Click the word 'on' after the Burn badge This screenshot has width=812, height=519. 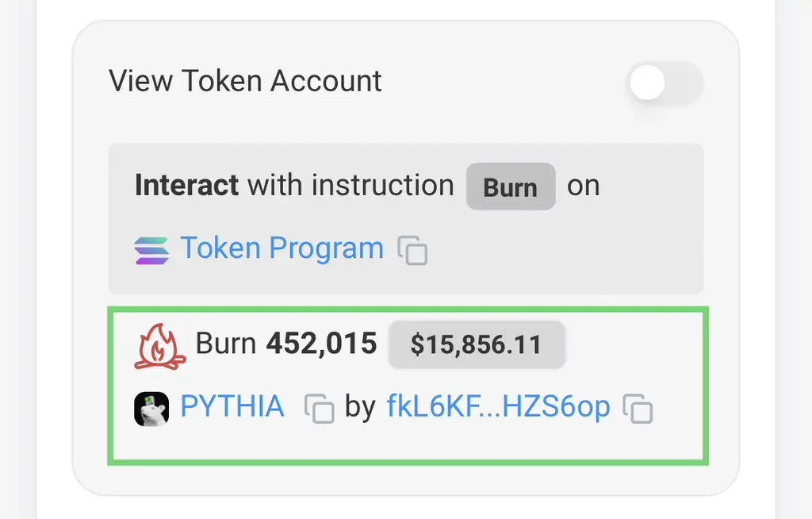coord(584,186)
